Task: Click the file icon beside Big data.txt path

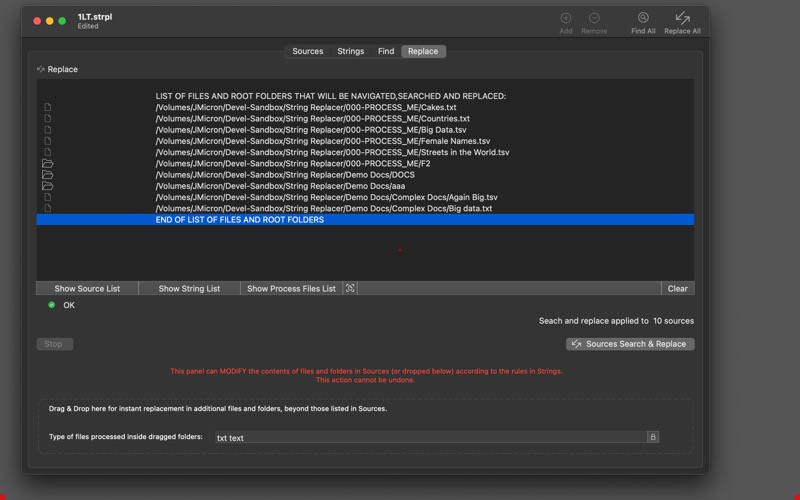Action: [47, 208]
